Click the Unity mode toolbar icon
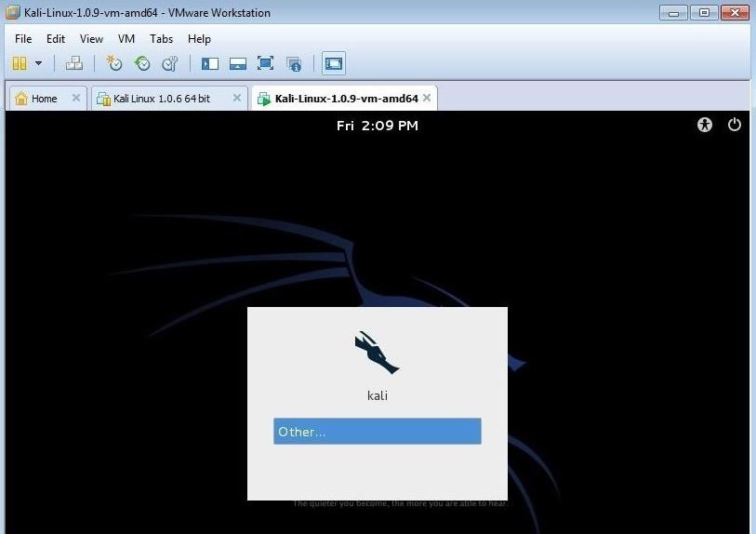 (x=294, y=63)
